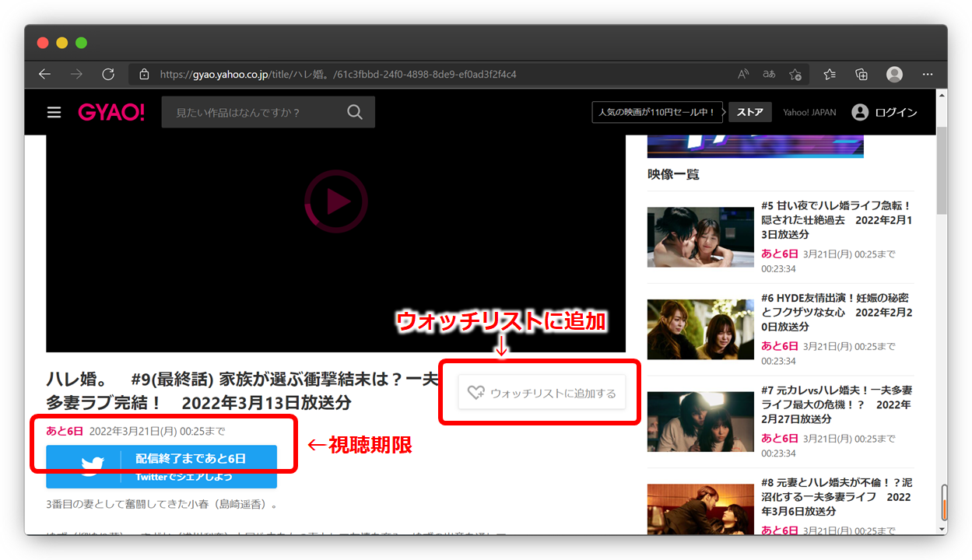Open the translate icon in address bar
The width and height of the screenshot is (972, 560).
769,75
